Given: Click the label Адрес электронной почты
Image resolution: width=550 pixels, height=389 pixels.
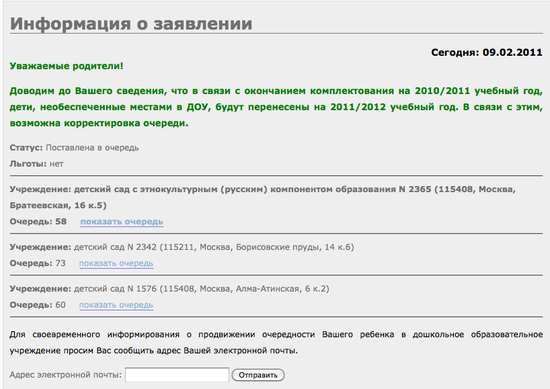Looking at the screenshot, I should click(x=66, y=375).
